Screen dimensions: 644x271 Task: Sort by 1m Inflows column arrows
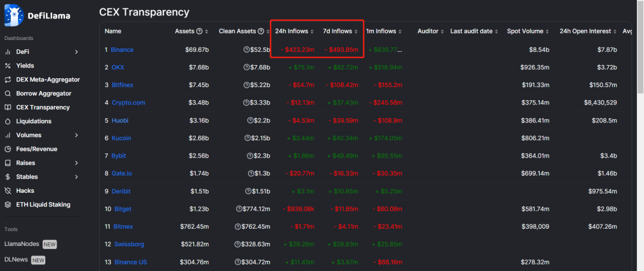pyautogui.click(x=400, y=32)
